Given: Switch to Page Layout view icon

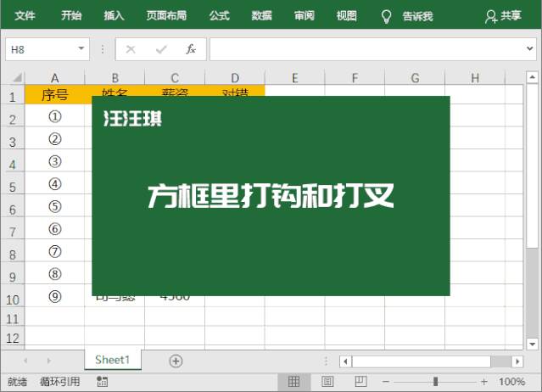Looking at the screenshot, I should pyautogui.click(x=327, y=382).
